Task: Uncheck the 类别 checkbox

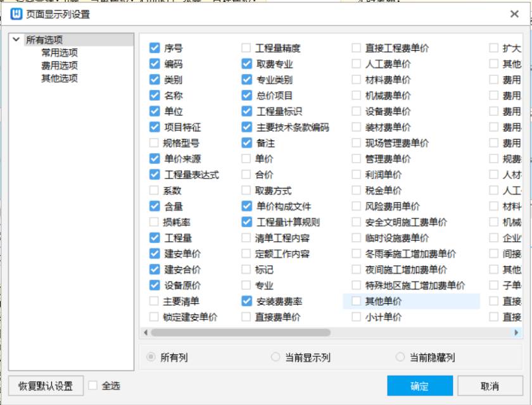Action: click(155, 80)
